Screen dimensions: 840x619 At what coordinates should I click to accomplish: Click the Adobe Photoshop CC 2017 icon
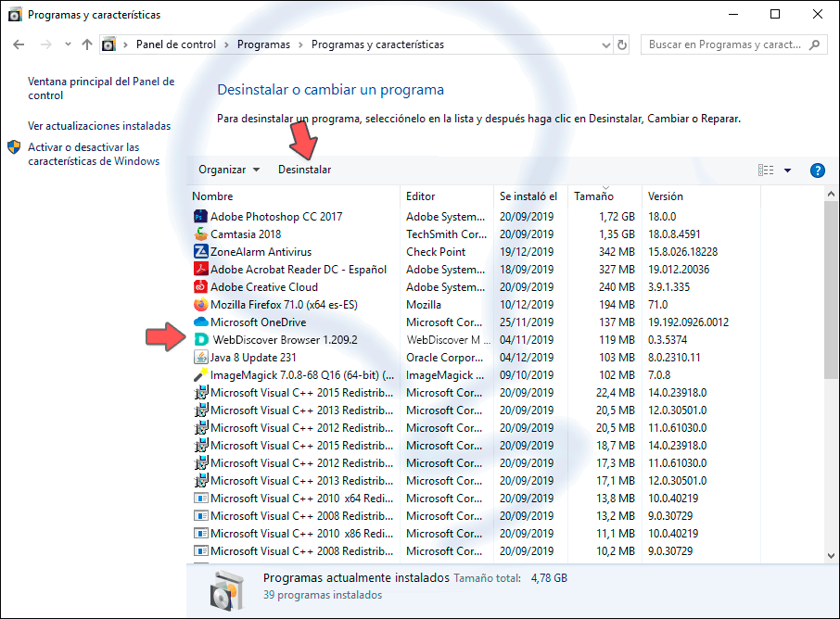click(x=200, y=216)
